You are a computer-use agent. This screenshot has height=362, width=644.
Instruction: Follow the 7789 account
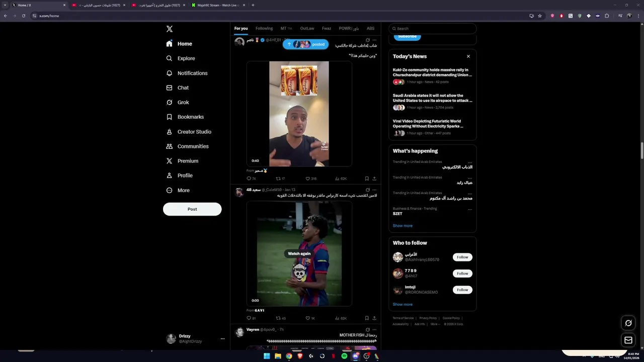(462, 274)
